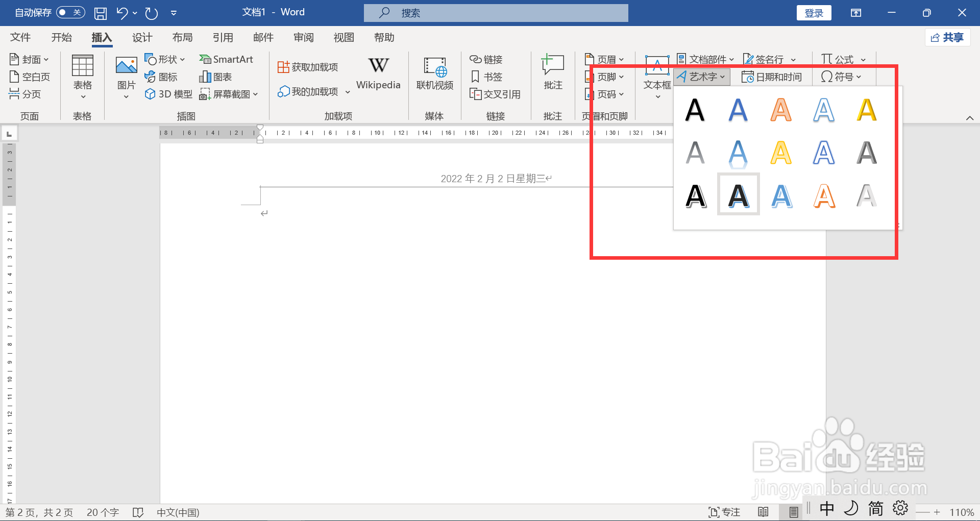Open the 表格 table menu
The width and height of the screenshot is (980, 521).
(82, 77)
